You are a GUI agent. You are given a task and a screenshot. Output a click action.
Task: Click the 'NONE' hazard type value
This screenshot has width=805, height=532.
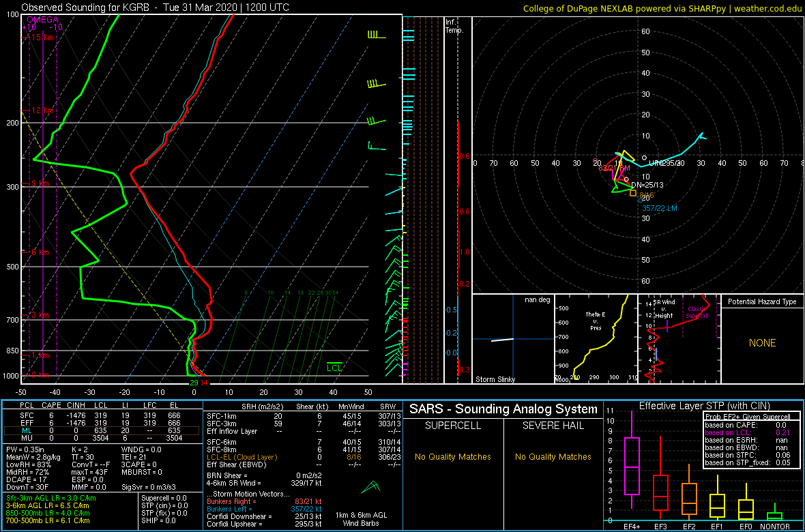(x=762, y=343)
